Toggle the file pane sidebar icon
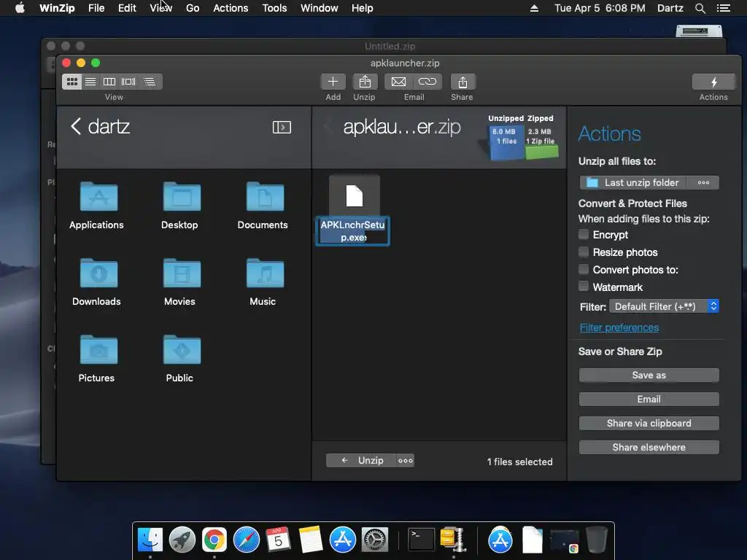Screen dimensions: 747x560 (282, 127)
